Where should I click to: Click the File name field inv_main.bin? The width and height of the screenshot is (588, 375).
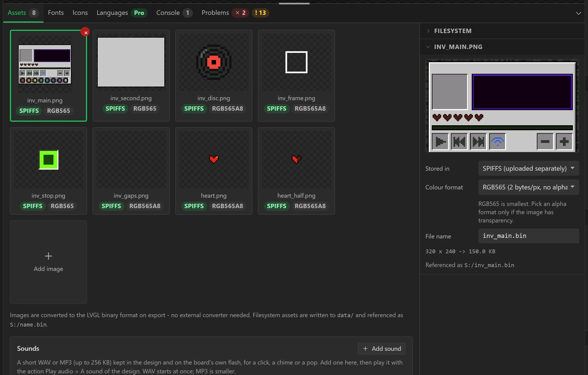click(528, 236)
